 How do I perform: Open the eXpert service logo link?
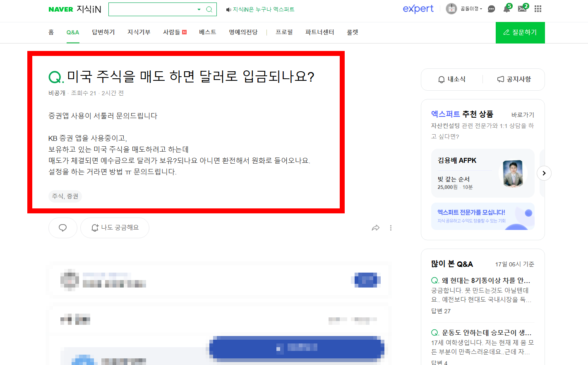pos(418,9)
